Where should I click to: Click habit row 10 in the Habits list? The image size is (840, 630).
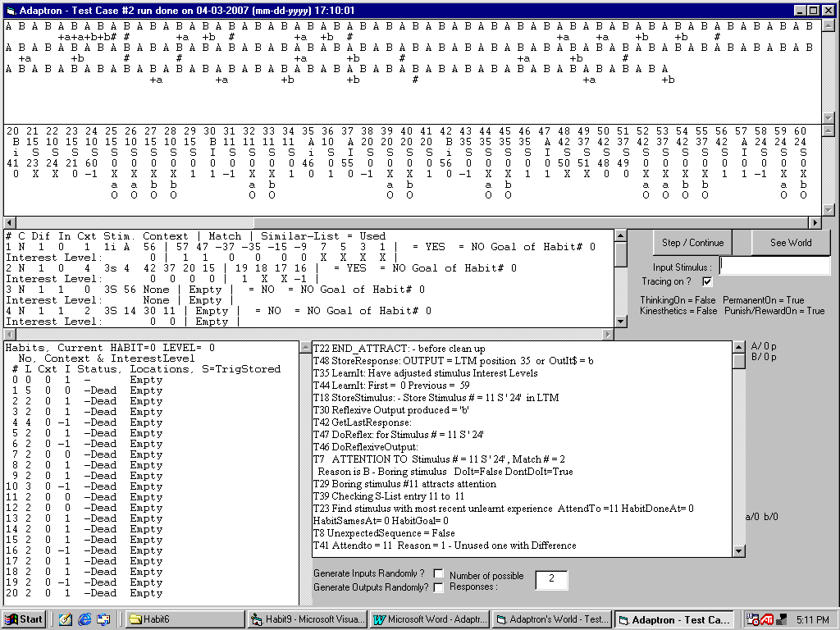pos(84,486)
